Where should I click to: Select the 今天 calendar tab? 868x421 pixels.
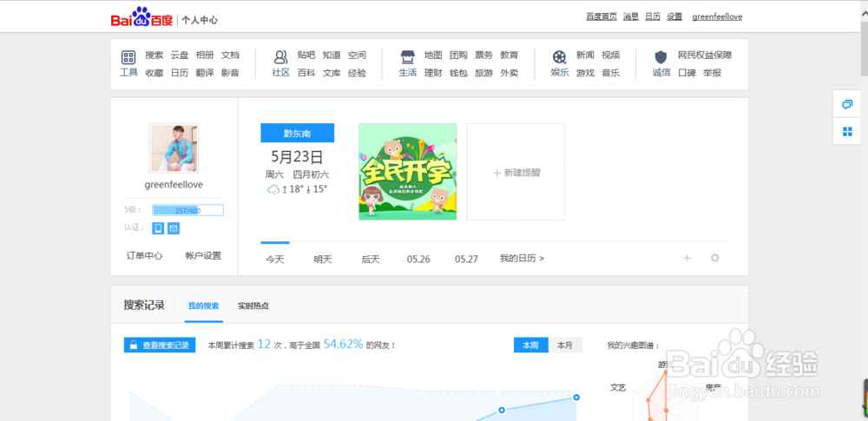click(x=275, y=259)
